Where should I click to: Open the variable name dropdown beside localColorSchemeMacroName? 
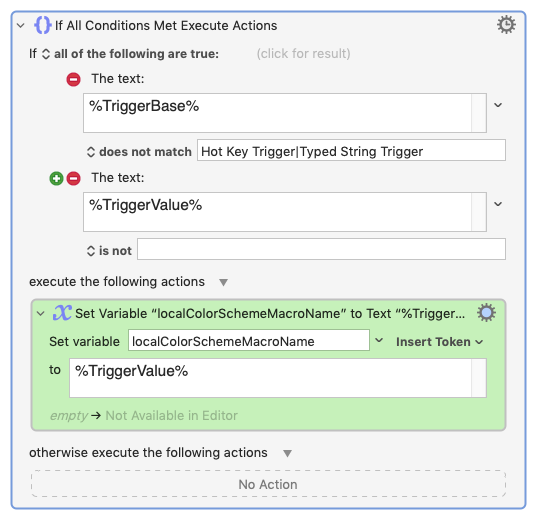379,341
